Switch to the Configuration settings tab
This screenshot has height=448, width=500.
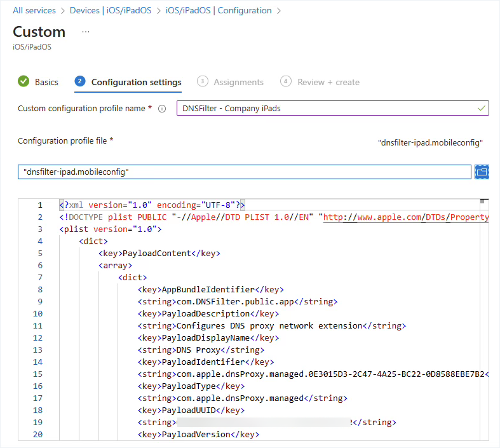point(136,82)
